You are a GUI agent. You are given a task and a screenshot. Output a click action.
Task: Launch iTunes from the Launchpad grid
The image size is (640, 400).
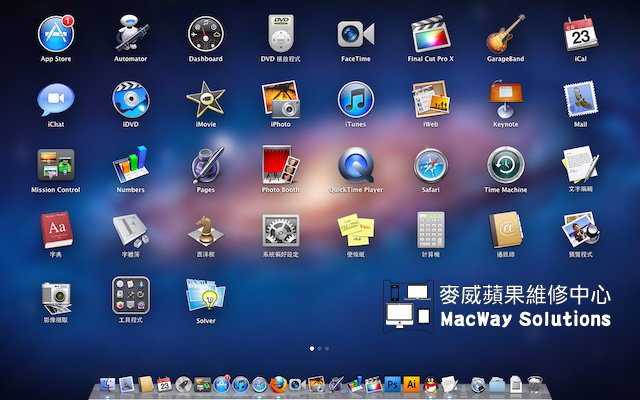point(356,100)
